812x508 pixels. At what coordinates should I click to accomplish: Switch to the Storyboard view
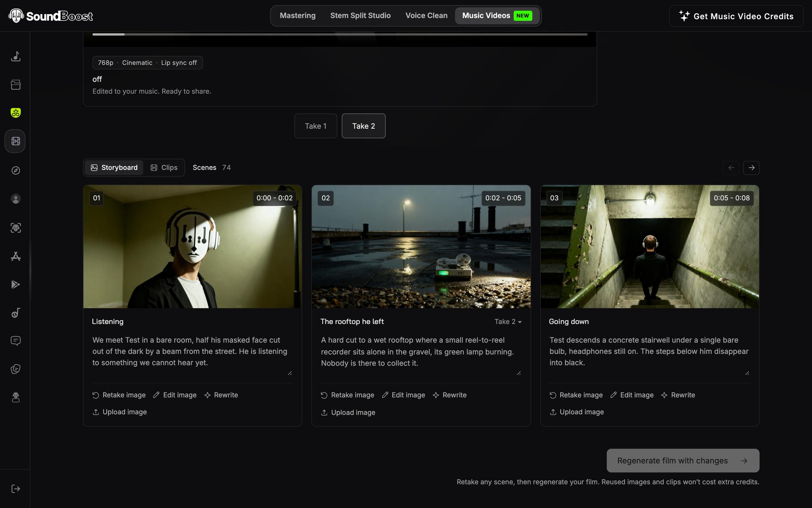114,167
